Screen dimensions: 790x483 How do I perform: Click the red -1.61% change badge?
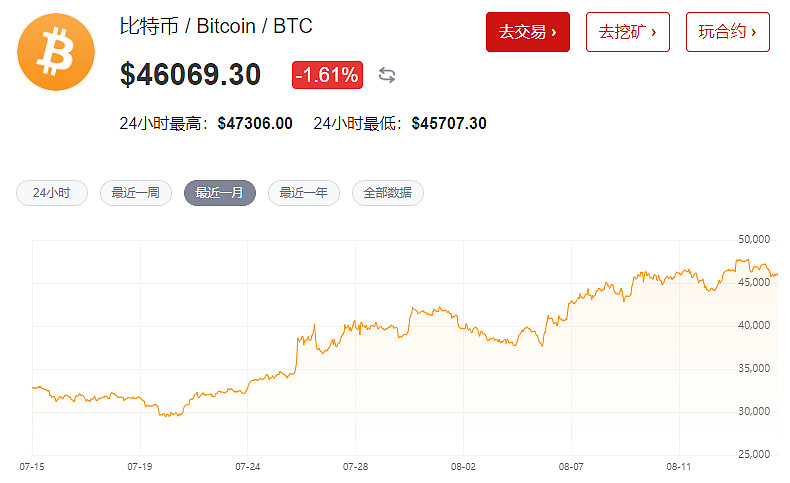click(327, 75)
